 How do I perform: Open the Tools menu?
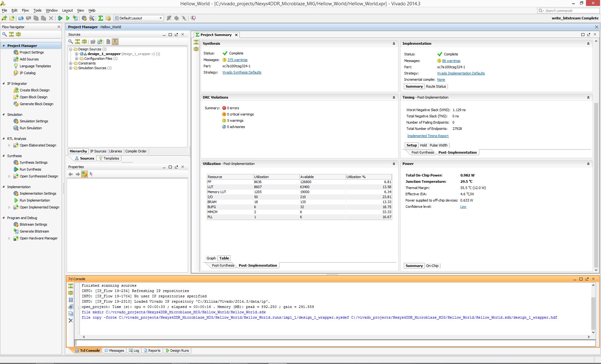(x=37, y=10)
